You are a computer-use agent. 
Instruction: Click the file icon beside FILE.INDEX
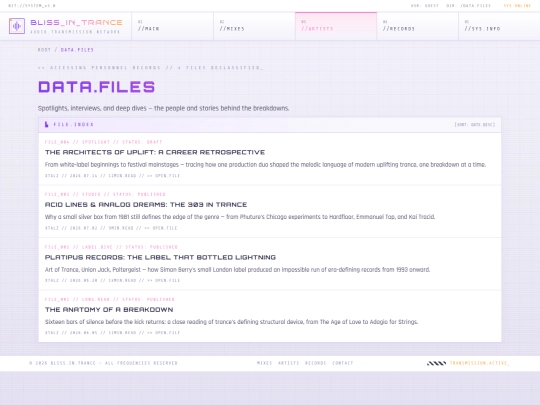point(46,124)
